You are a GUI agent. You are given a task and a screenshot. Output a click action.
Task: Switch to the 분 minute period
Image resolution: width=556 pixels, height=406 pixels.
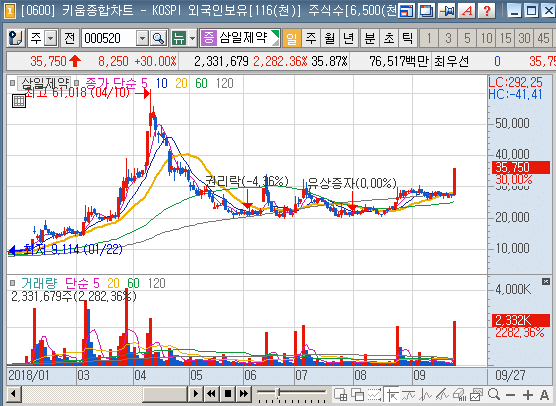tap(370, 38)
